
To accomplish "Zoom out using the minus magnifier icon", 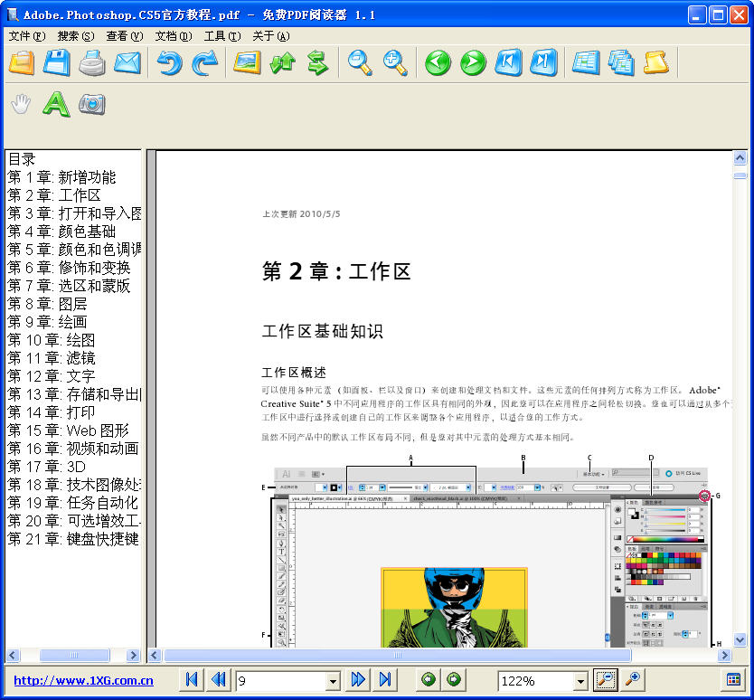I will (360, 62).
